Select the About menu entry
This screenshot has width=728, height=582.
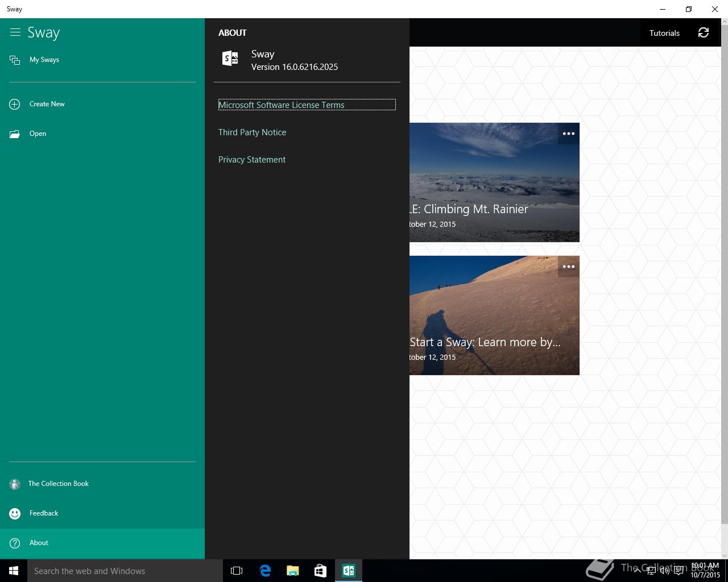[102, 543]
